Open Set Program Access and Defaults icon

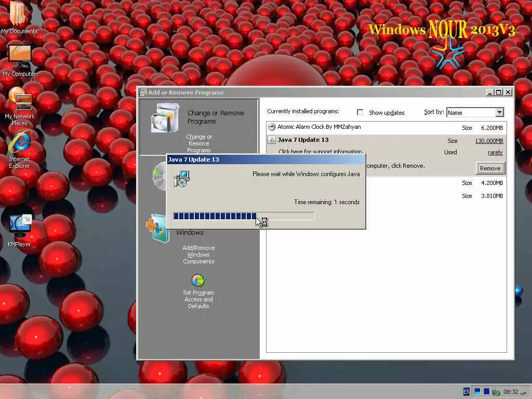(199, 281)
